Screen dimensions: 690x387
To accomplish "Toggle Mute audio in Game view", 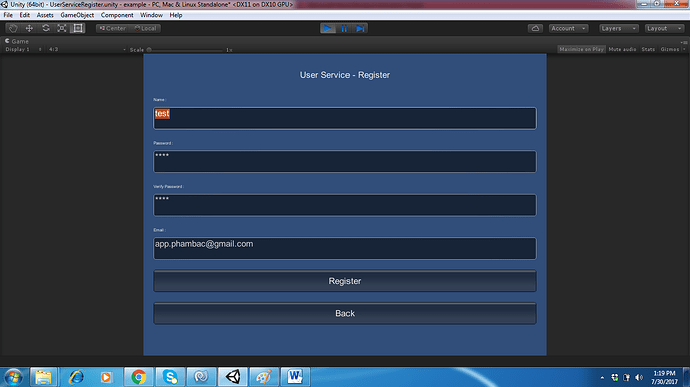I will pos(622,49).
